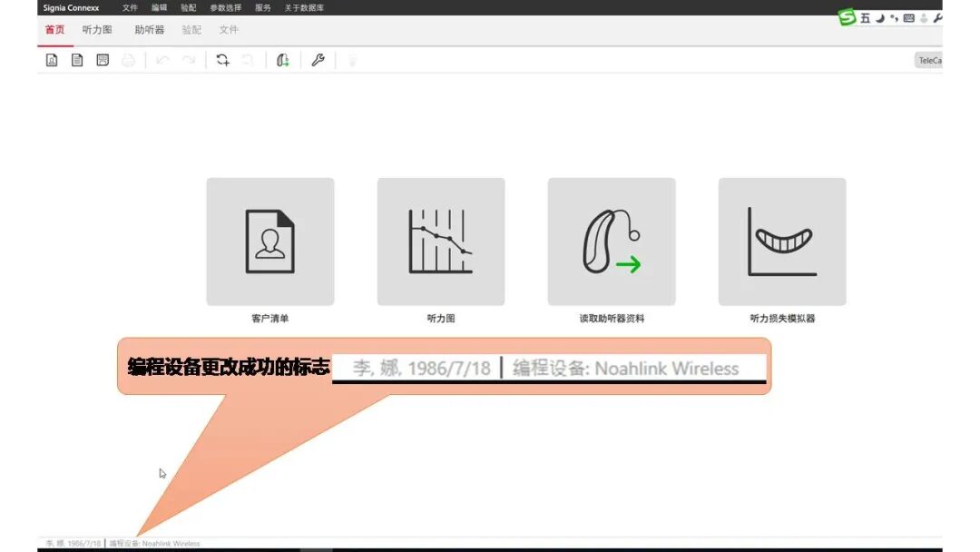Open the 服务 menu
Screen dimensions: 980x552
[x=263, y=7]
